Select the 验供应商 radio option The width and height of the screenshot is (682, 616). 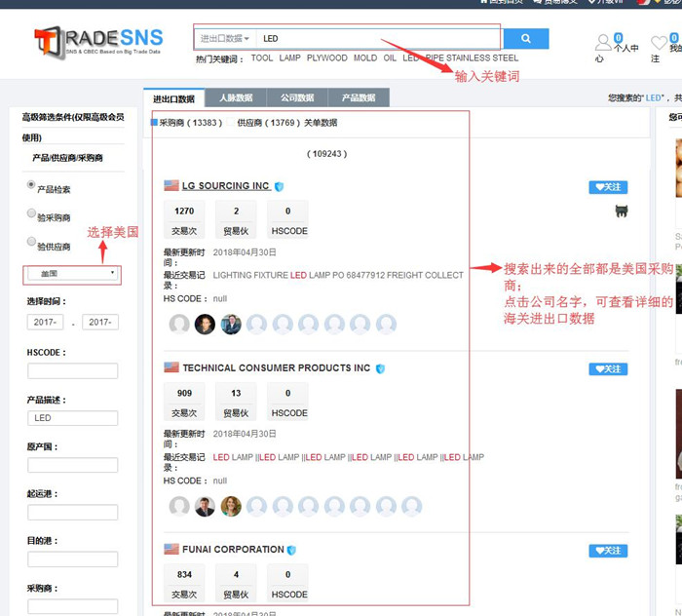coord(31,241)
